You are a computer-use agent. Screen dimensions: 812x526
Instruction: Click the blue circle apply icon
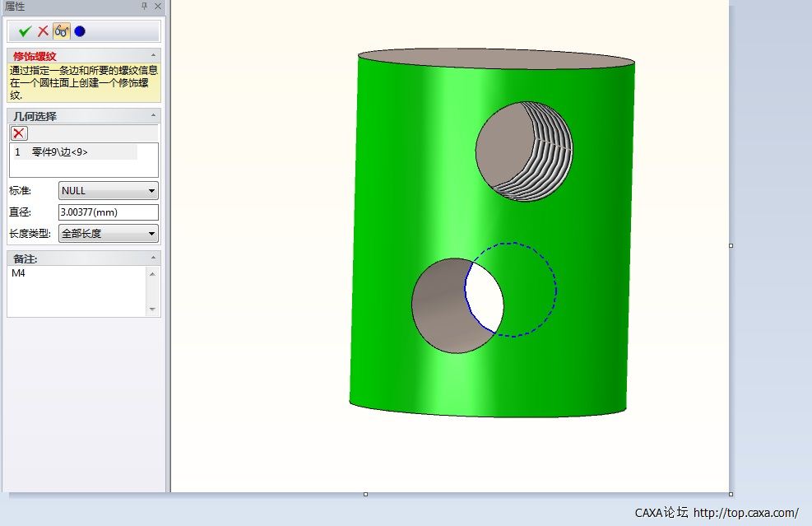pyautogui.click(x=80, y=31)
